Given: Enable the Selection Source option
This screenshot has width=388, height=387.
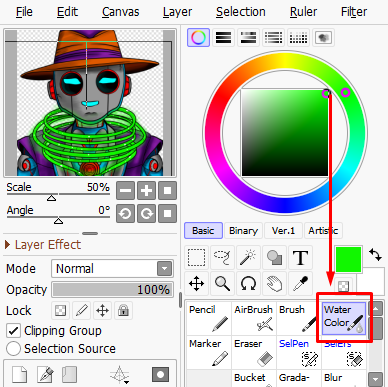Looking at the screenshot, I should tap(13, 349).
